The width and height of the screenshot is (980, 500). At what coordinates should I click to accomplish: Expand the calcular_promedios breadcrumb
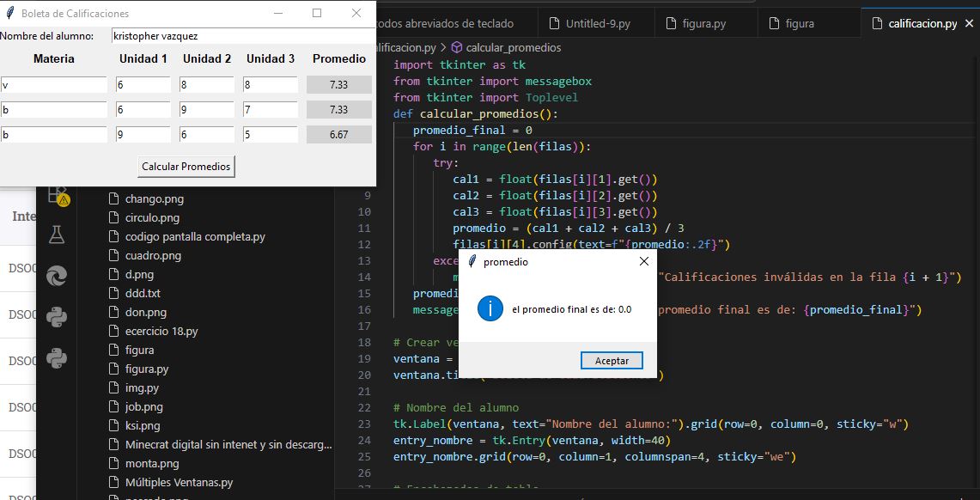[513, 47]
